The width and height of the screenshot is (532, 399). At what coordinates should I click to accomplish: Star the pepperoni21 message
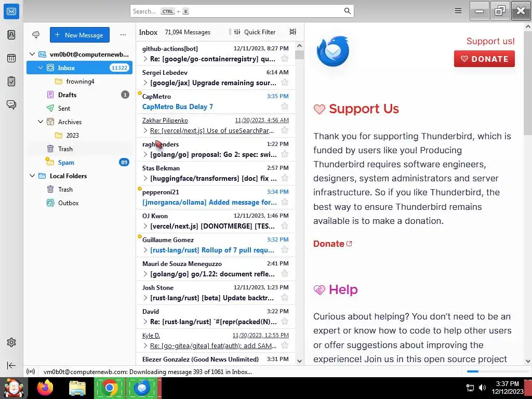coord(285,202)
